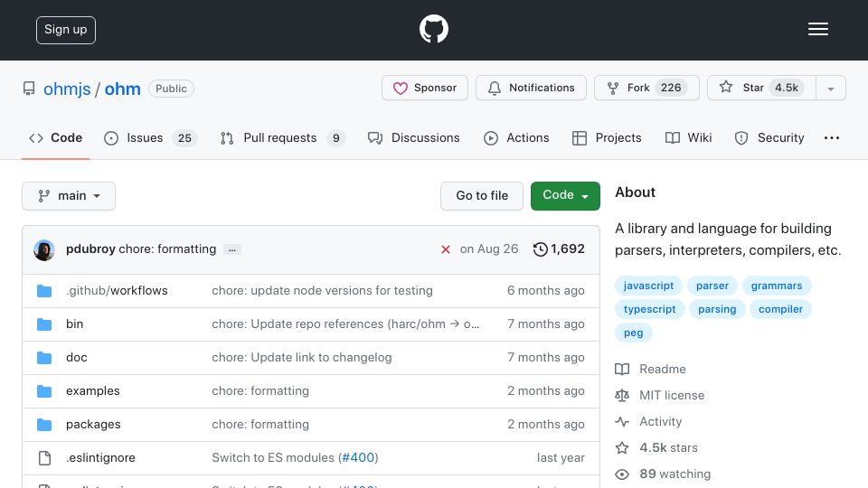This screenshot has width=868, height=488.
Task: Go to the Discussions tab
Action: pos(413,137)
